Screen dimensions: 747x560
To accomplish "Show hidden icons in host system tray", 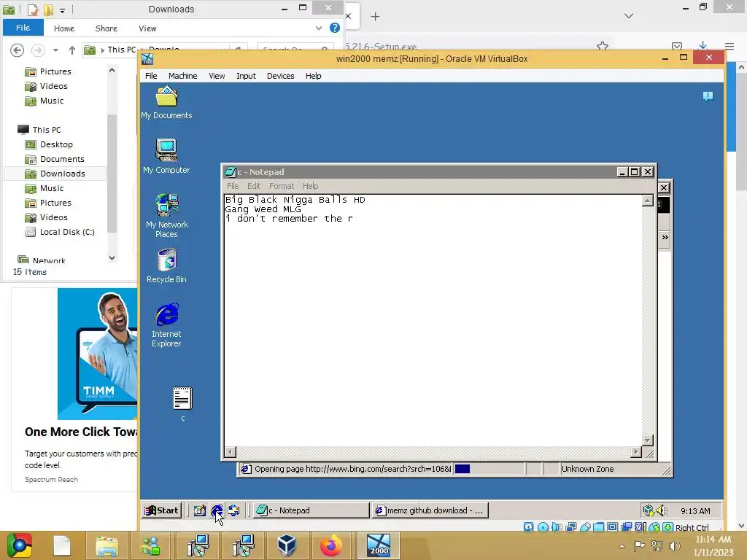I will pyautogui.click(x=622, y=546).
